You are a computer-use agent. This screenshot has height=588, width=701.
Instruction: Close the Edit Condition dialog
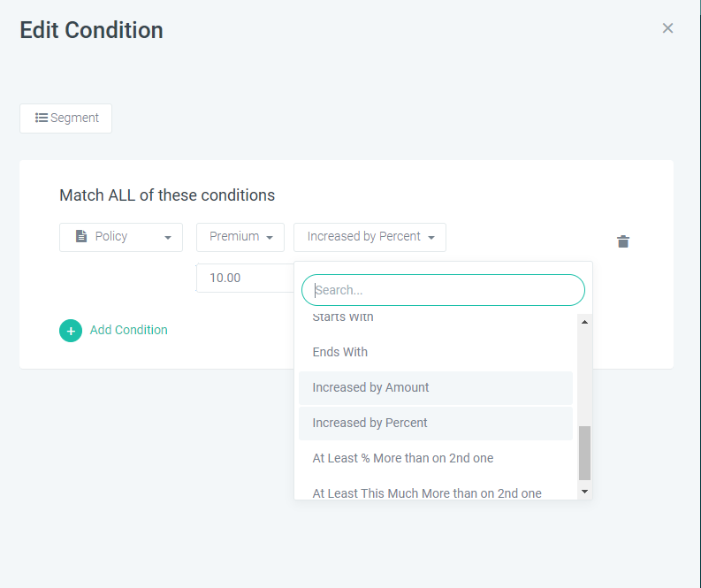(667, 28)
